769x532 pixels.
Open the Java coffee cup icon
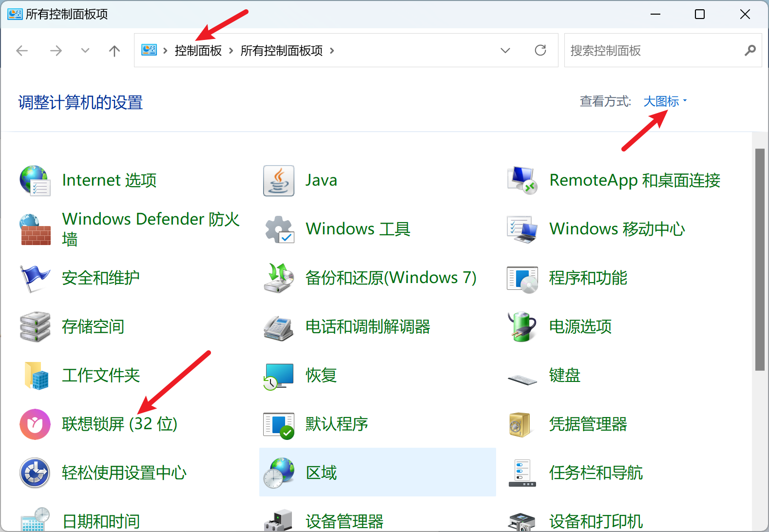tap(279, 180)
